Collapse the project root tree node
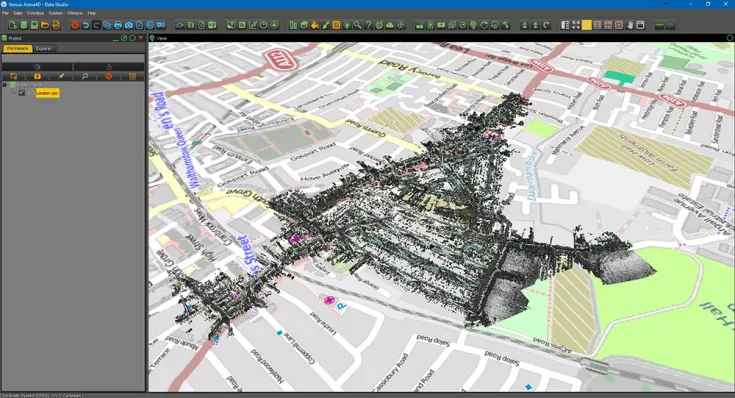Viewport: 735px width, 398px height. click(4, 85)
